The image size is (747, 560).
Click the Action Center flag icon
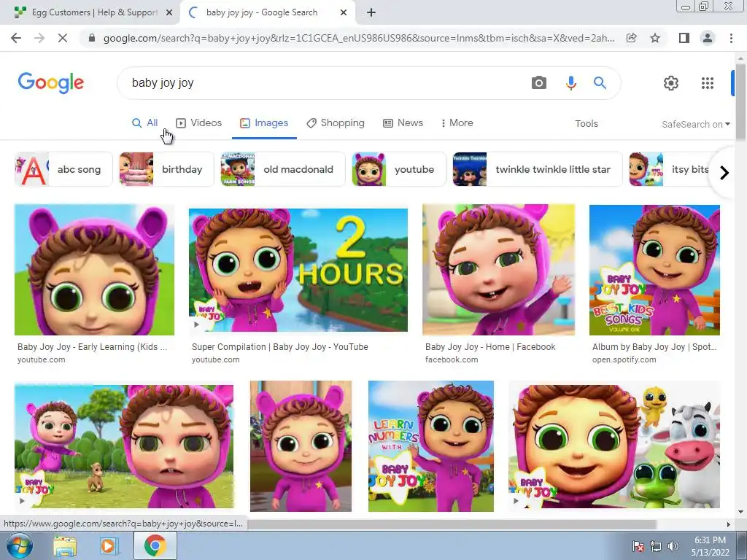tap(638, 546)
